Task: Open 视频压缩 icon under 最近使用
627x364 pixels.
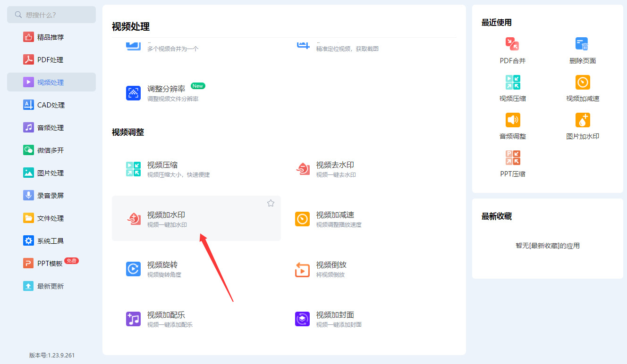Action: pos(513,82)
